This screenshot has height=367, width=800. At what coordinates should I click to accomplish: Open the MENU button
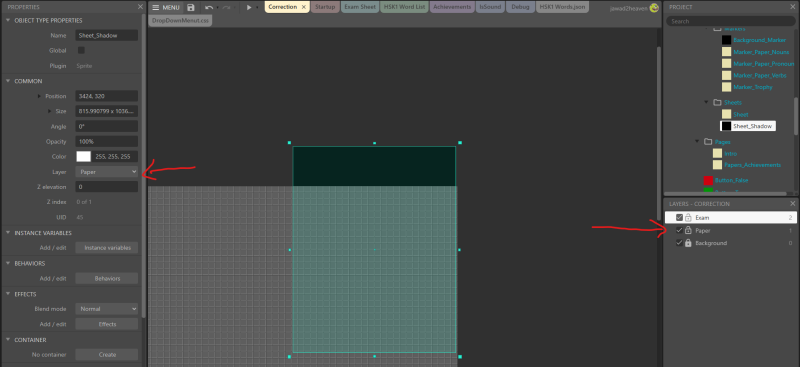click(x=166, y=7)
